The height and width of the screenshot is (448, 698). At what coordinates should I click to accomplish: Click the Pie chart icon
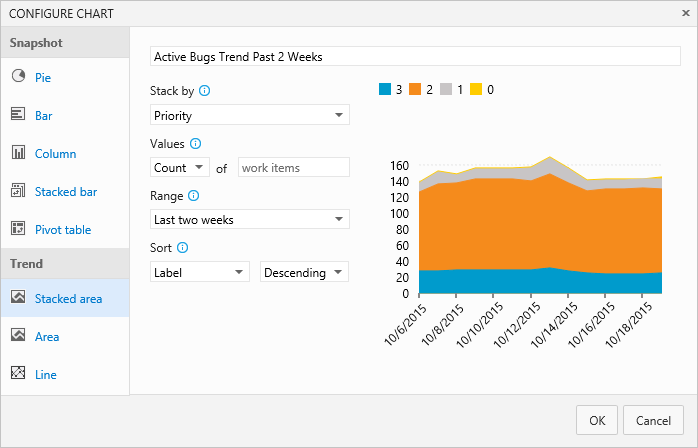tap(18, 76)
